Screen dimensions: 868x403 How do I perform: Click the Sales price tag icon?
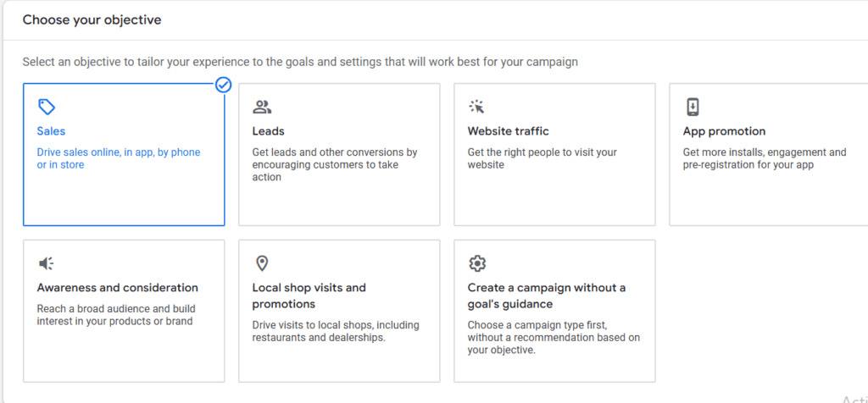[x=47, y=107]
